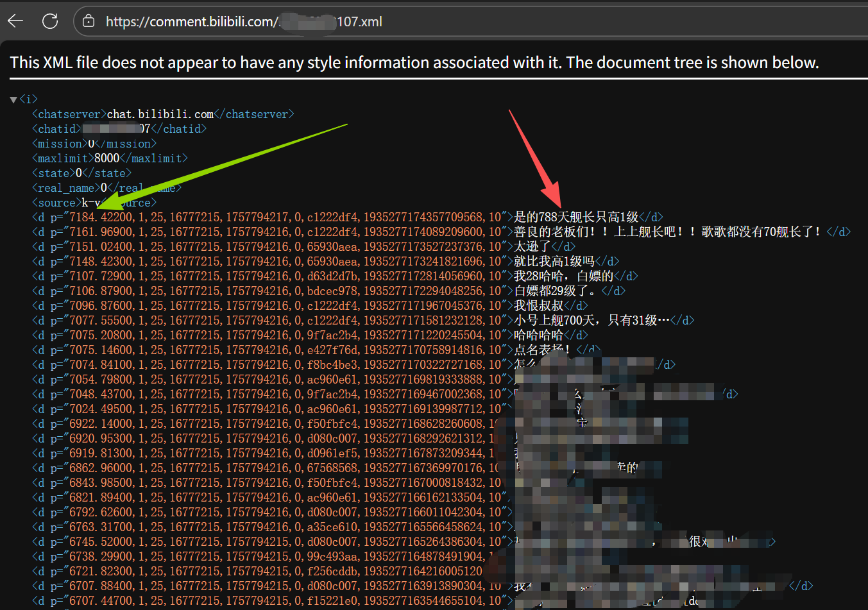Select the row starting 7077.55500
Screen dimensions: 868x610
(x=364, y=321)
